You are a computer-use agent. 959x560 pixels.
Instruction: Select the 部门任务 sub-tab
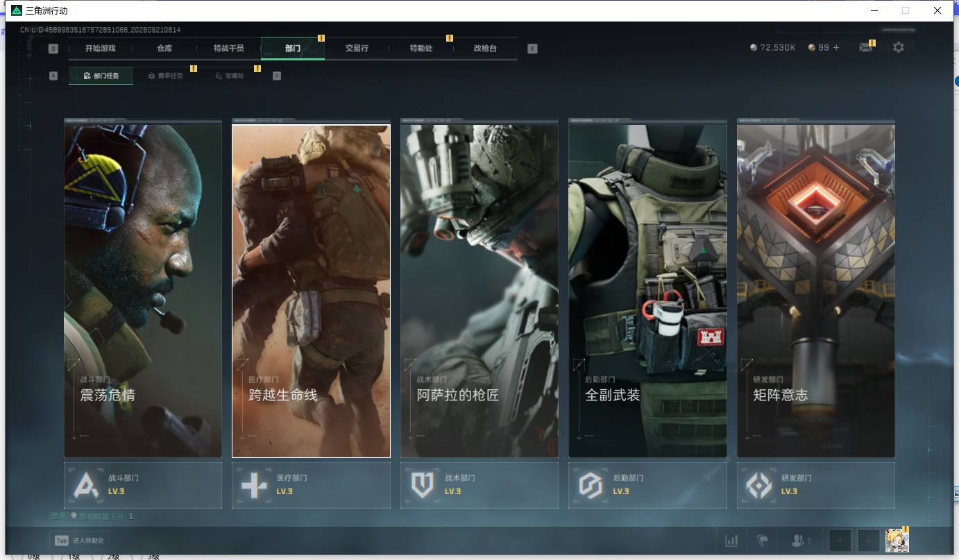101,76
